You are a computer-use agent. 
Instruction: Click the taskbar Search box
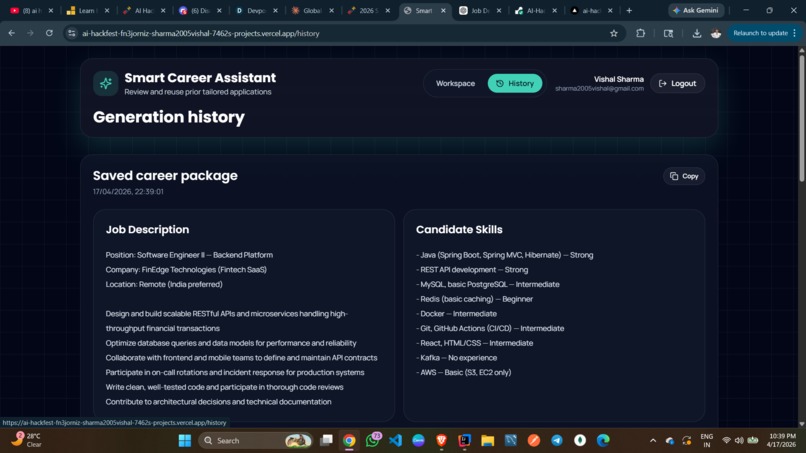coord(256,440)
